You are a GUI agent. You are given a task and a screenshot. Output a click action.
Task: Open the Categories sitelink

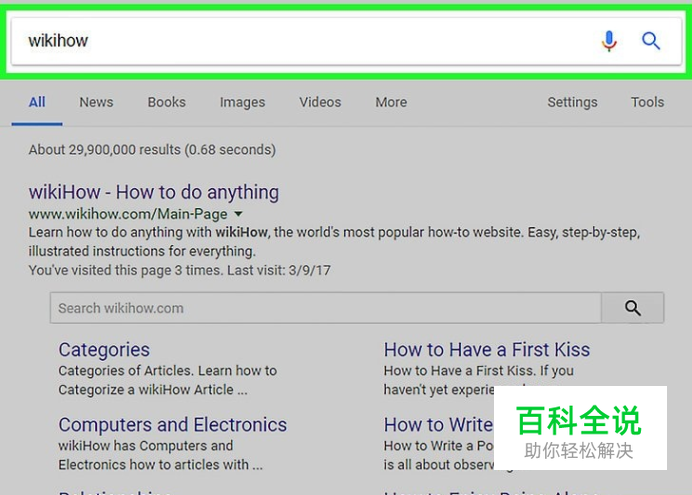[104, 350]
